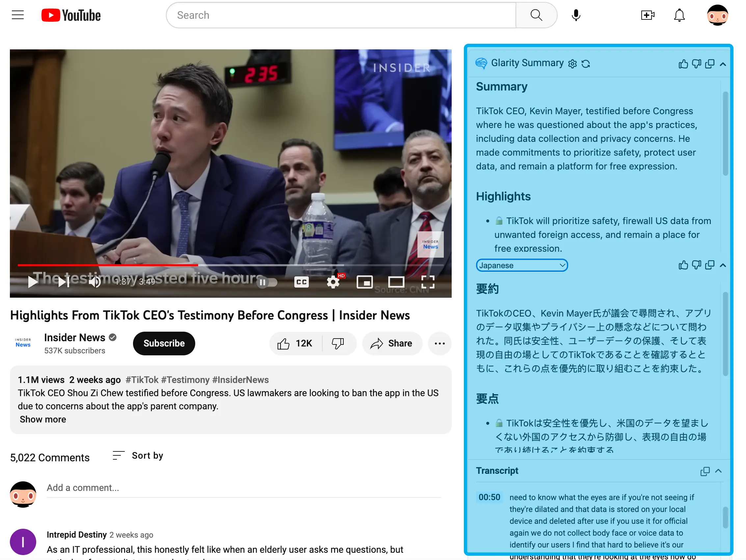Change summary language from Japanese

pos(522,265)
